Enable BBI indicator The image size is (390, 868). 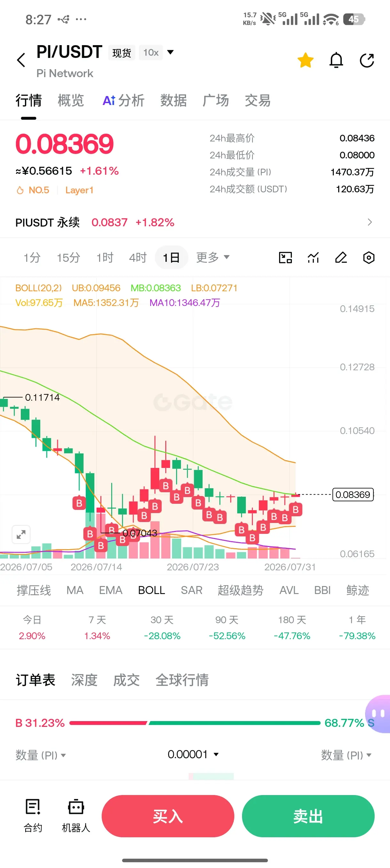point(322,590)
